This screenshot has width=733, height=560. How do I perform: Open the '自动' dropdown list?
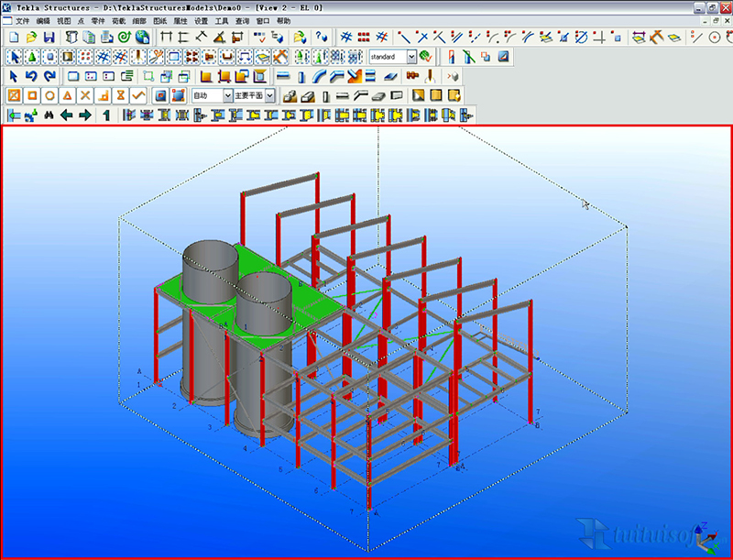tap(227, 95)
